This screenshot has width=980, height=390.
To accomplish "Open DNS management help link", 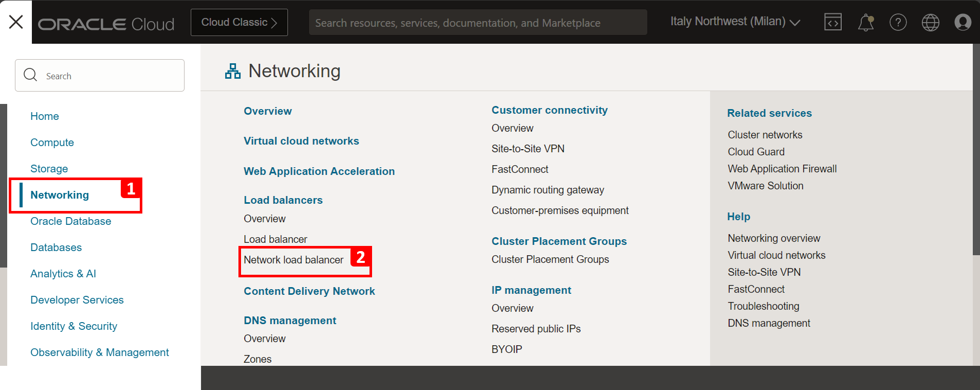I will click(x=769, y=323).
